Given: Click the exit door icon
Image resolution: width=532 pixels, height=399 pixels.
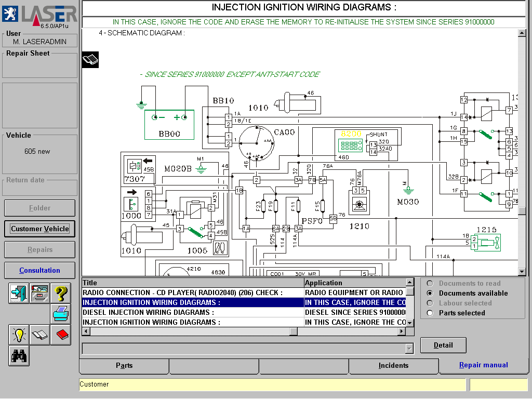Looking at the screenshot, I should coord(19,293).
